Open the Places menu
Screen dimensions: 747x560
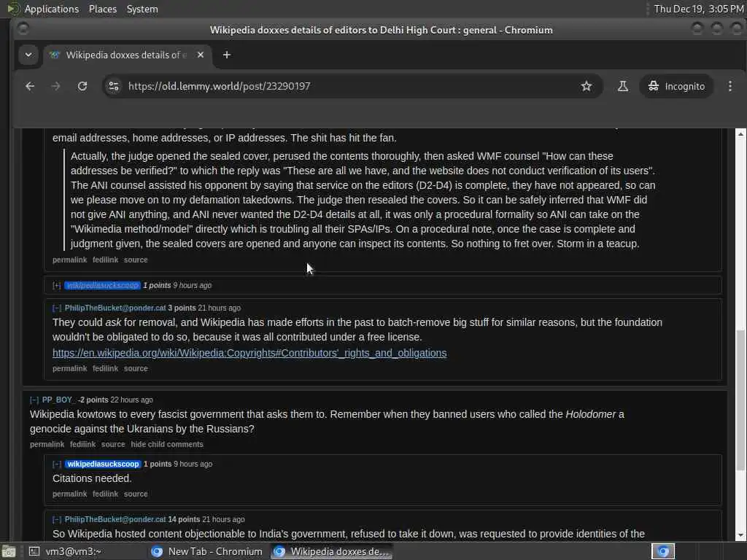[x=102, y=9]
